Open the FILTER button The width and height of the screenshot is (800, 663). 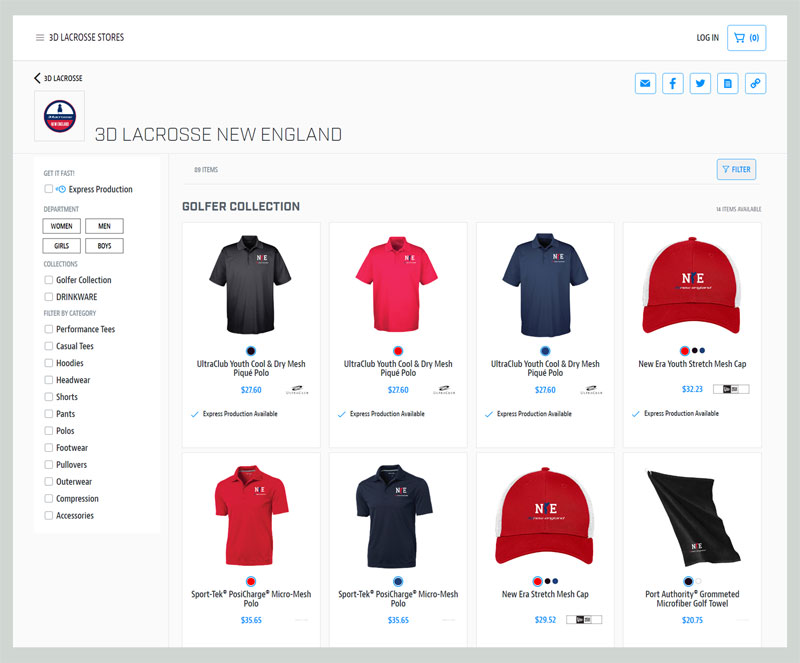pyautogui.click(x=736, y=169)
